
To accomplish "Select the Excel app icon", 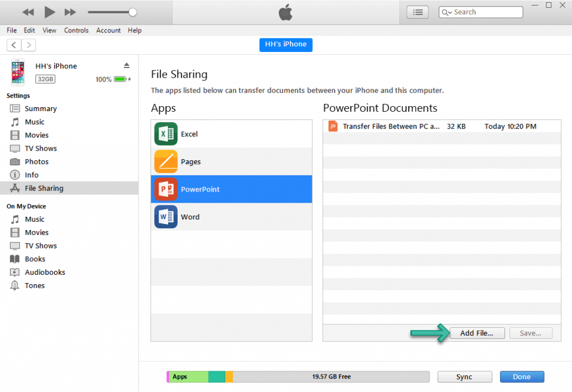I will [165, 133].
